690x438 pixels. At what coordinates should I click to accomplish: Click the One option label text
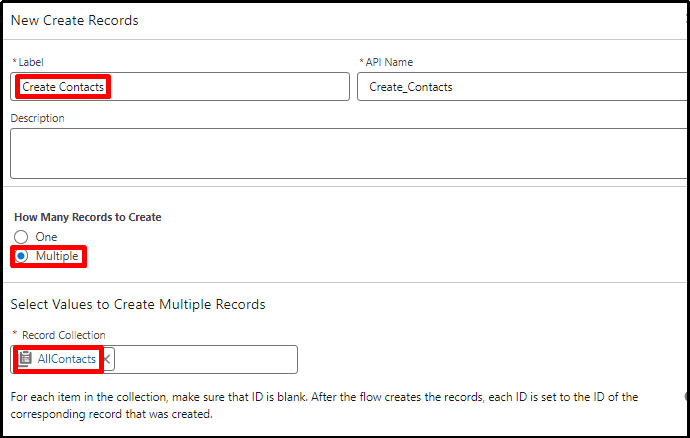coord(46,237)
